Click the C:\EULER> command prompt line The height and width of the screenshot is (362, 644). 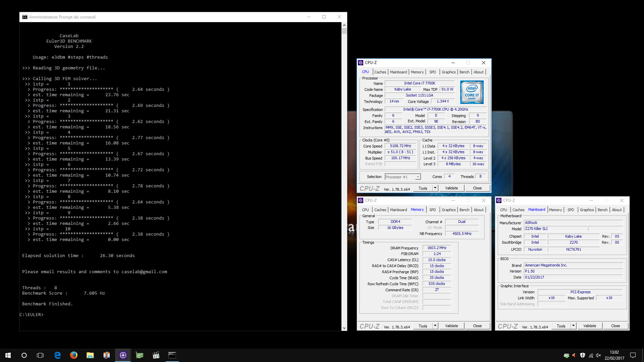pyautogui.click(x=32, y=315)
